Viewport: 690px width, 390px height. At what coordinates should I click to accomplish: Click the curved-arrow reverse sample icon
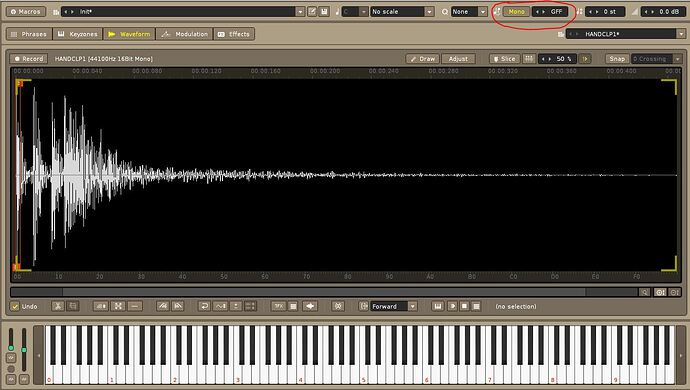[x=204, y=306]
